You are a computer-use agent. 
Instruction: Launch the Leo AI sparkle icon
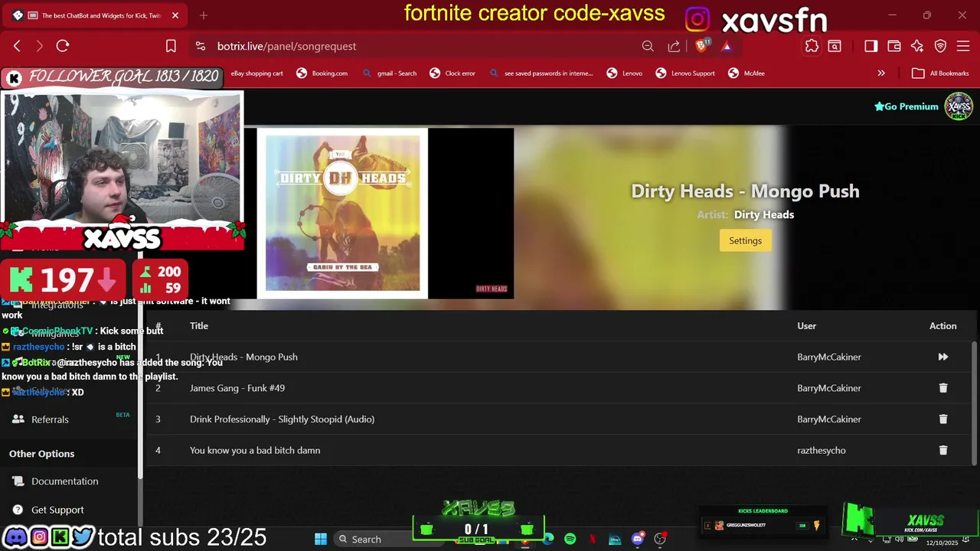917,46
